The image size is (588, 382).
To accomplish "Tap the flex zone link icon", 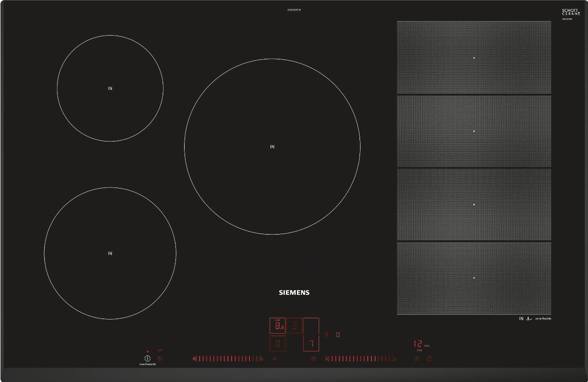I will coord(338,335).
